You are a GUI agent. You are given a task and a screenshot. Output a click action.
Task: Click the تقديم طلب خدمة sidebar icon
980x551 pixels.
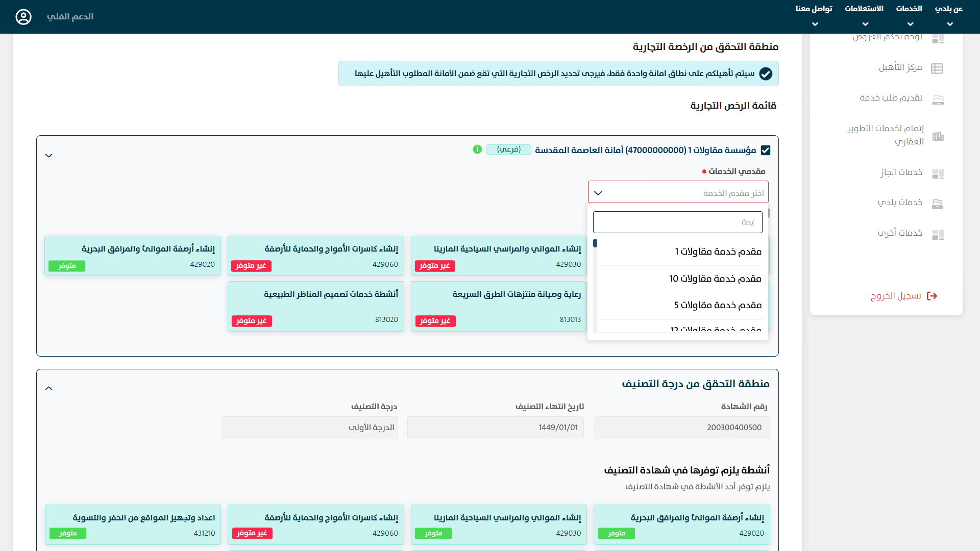[937, 99]
